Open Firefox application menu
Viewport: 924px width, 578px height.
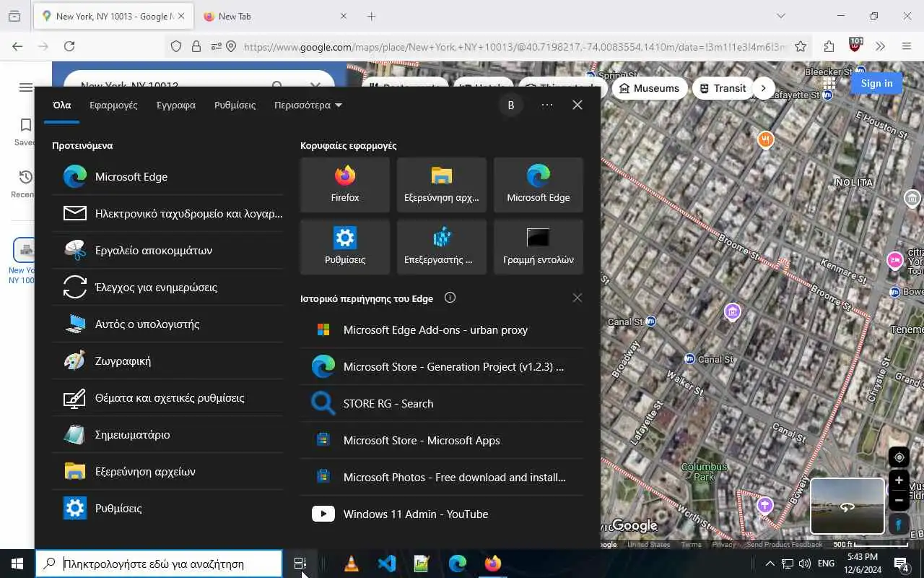(x=907, y=46)
